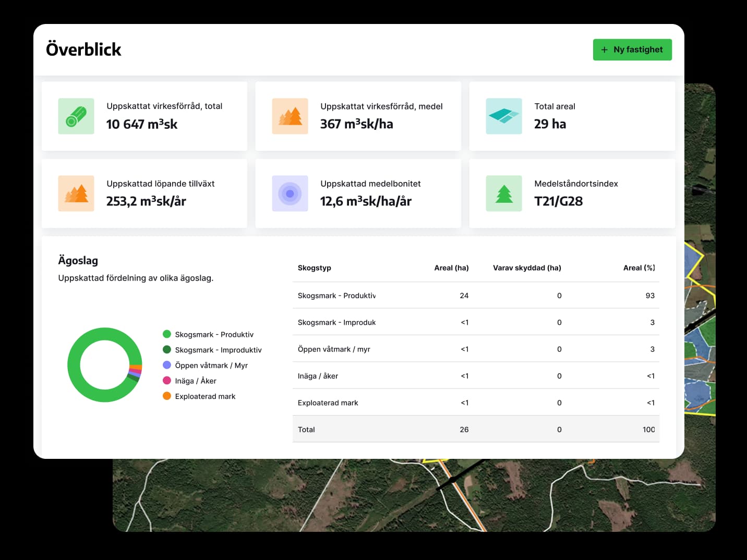Click the teal area icon on Total areal card
The width and height of the screenshot is (747, 560).
(x=504, y=116)
